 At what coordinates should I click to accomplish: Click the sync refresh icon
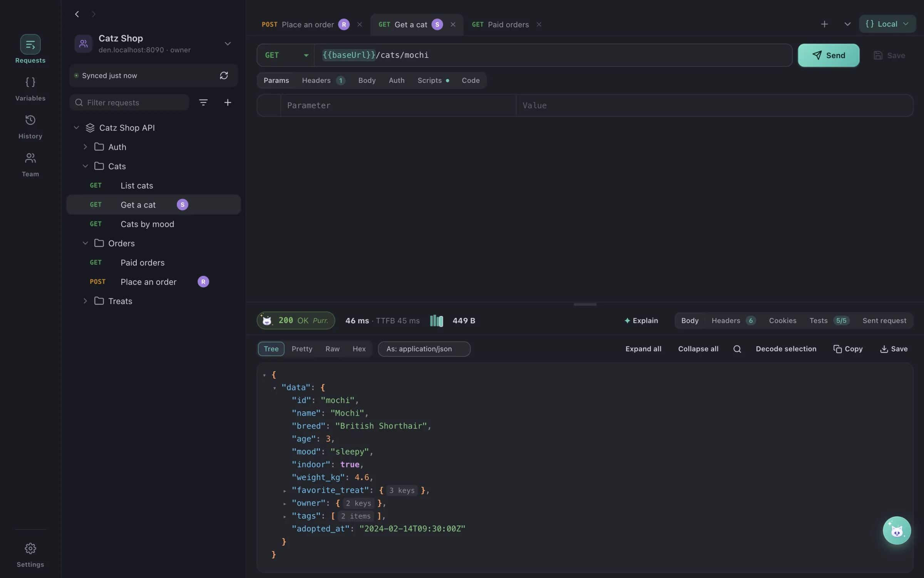(224, 76)
